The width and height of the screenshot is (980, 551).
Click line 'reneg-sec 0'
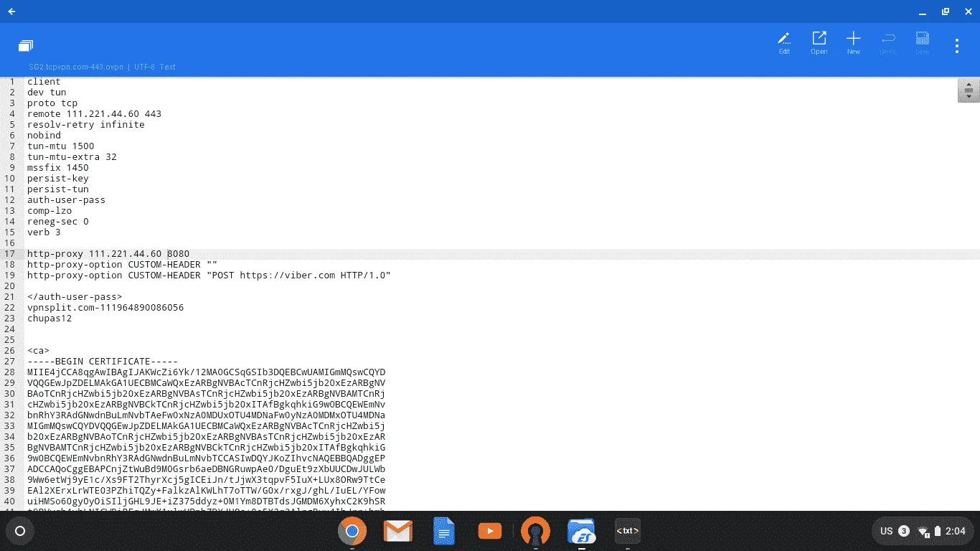click(58, 222)
